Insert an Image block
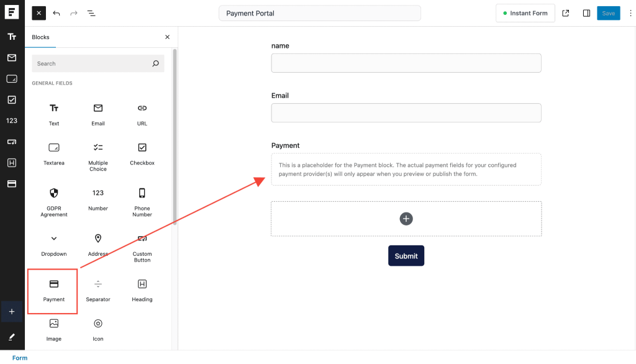The width and height of the screenshot is (636, 364). click(53, 329)
